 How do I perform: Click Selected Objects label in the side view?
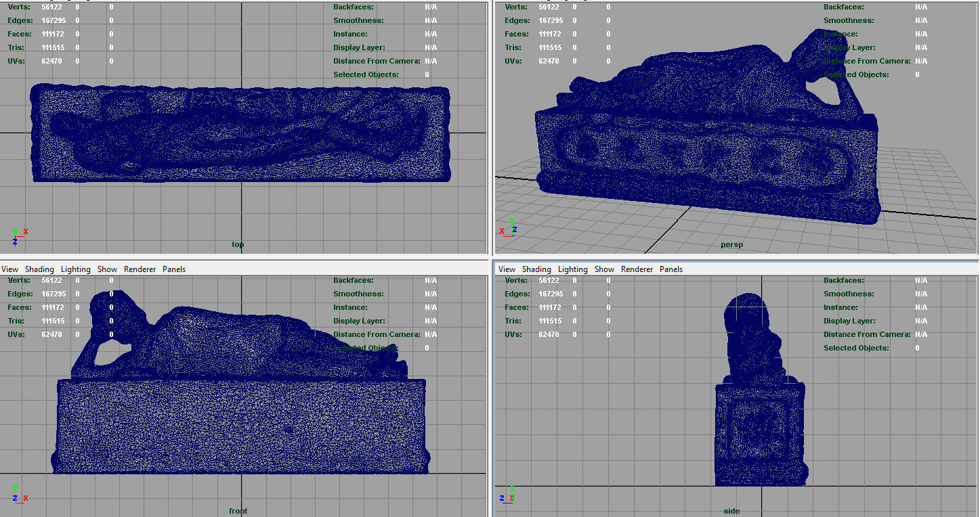pos(856,348)
